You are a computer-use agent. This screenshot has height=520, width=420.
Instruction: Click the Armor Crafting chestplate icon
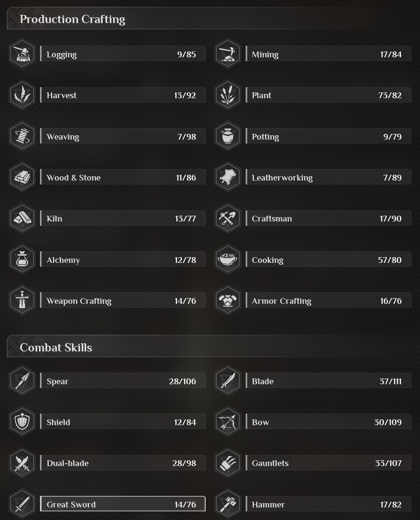[x=227, y=300]
